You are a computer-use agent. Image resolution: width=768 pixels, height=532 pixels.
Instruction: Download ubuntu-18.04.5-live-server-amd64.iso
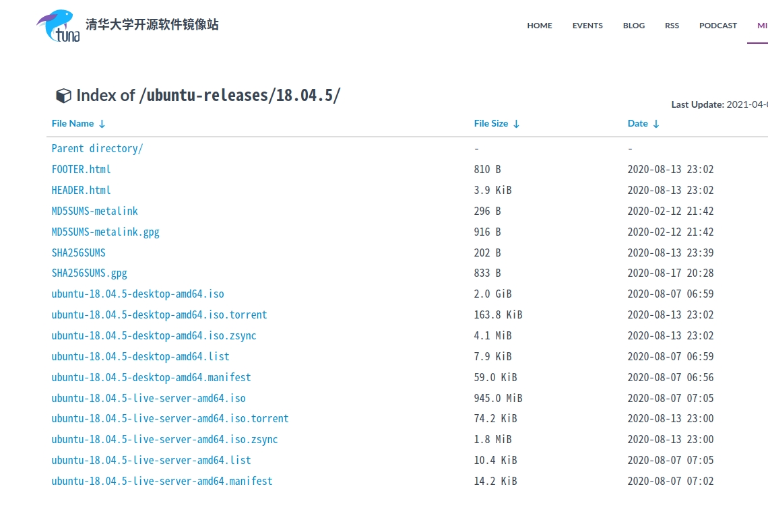coord(148,398)
